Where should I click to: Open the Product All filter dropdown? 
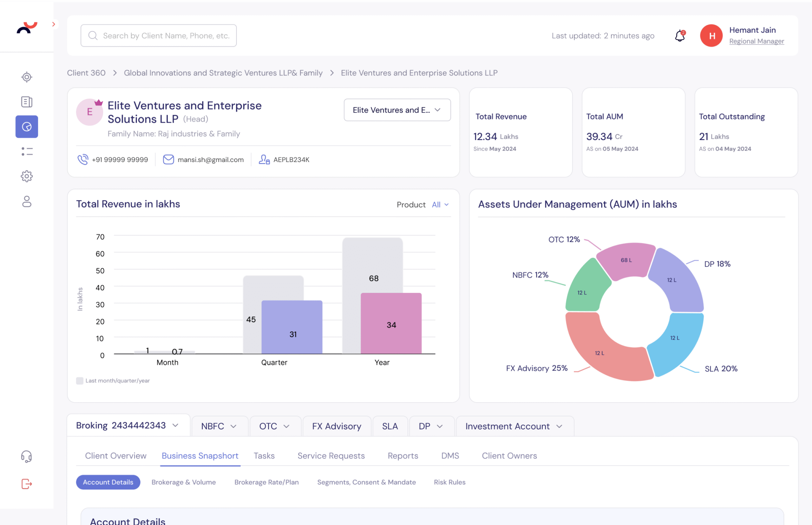440,204
